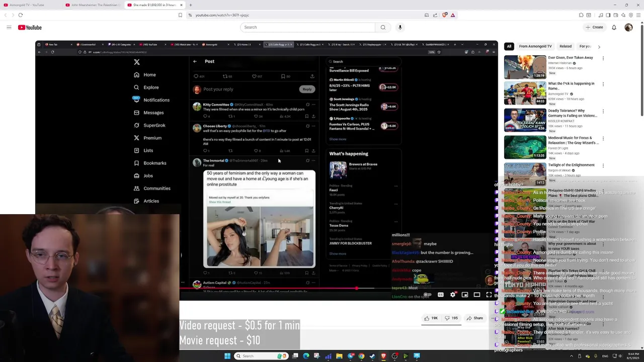
Task: Open options menu for Deadly Tolerance video
Action: 603,112
